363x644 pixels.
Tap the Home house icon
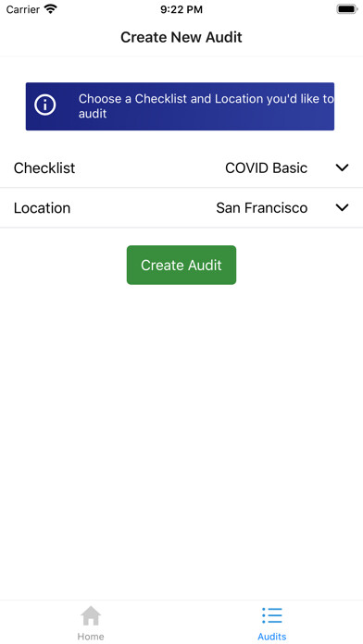(91, 615)
